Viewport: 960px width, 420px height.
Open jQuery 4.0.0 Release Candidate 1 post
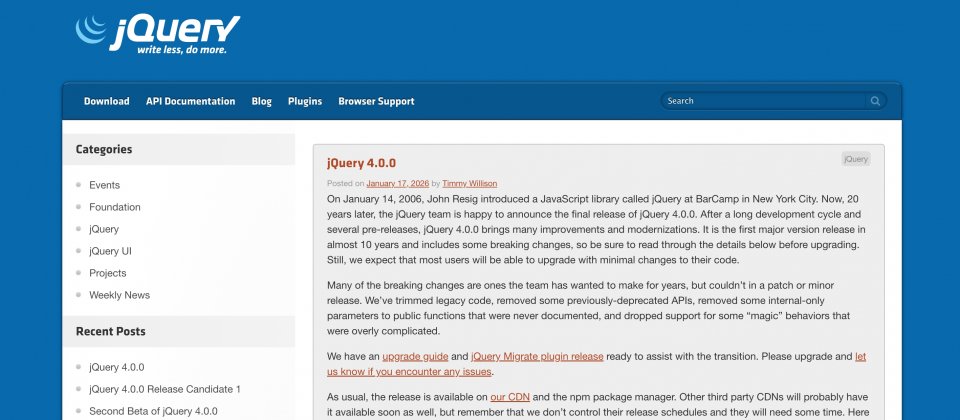[x=164, y=389]
